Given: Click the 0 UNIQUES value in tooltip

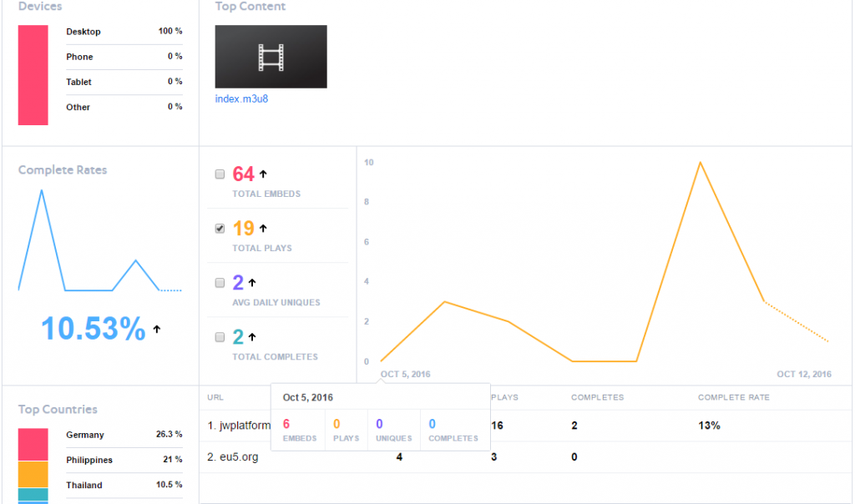Looking at the screenshot, I should tap(380, 424).
